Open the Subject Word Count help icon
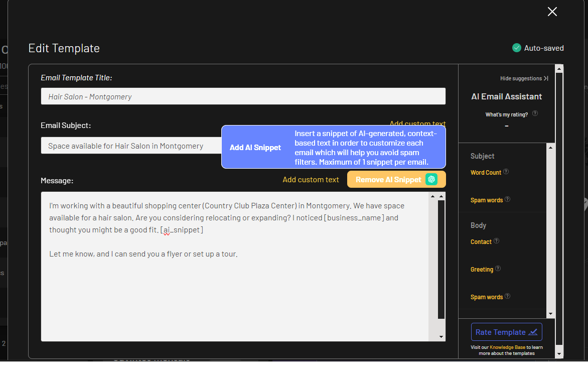The width and height of the screenshot is (588, 372). 506,172
